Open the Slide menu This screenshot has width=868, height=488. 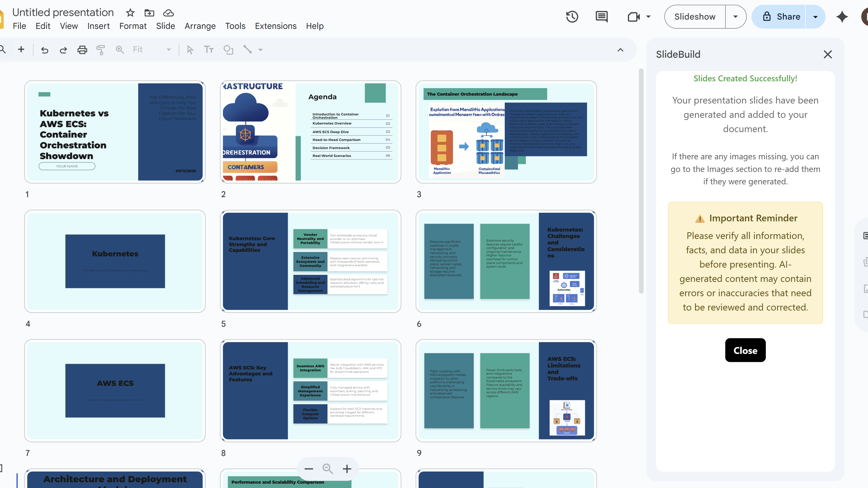pos(165,26)
